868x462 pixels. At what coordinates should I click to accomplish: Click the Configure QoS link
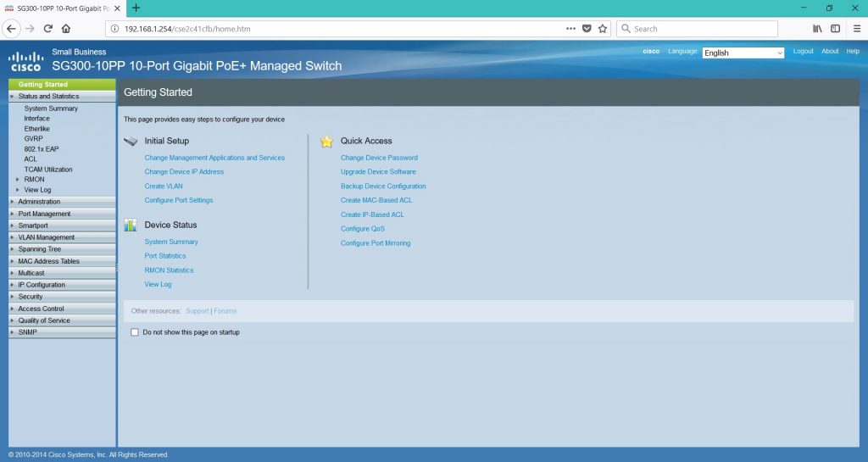tap(363, 229)
